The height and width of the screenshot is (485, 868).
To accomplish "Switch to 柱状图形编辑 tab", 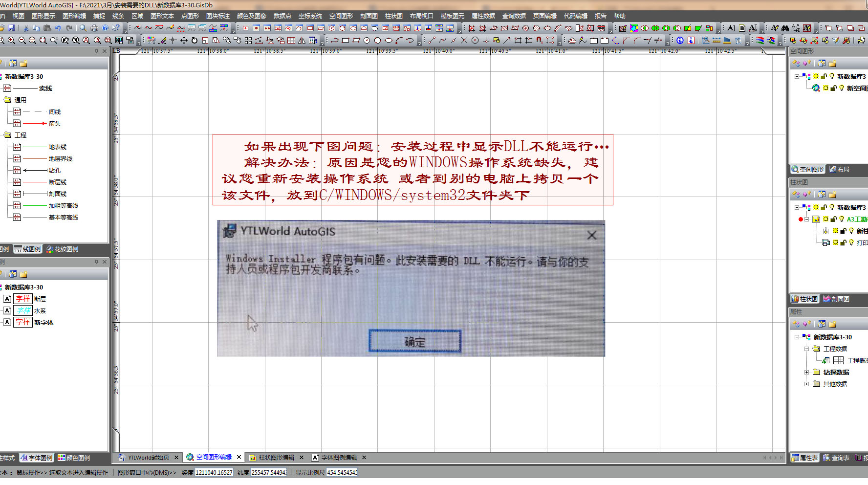I will point(276,458).
